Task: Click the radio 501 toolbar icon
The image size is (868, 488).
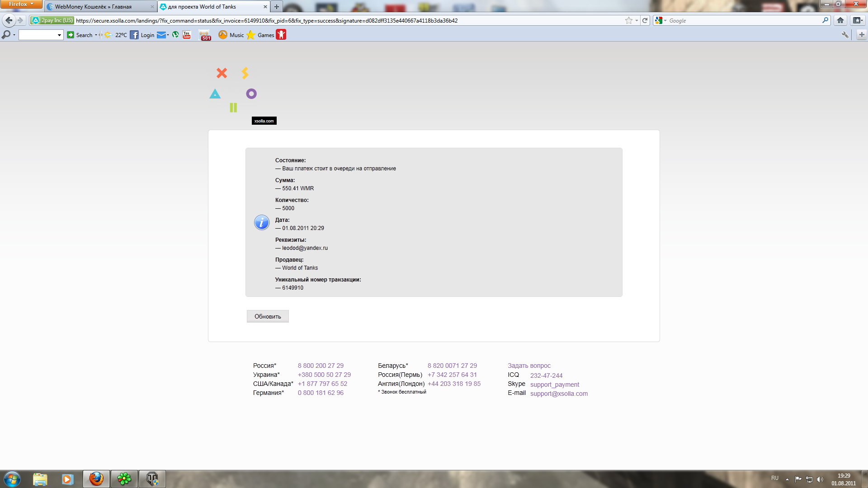Action: pyautogui.click(x=205, y=35)
